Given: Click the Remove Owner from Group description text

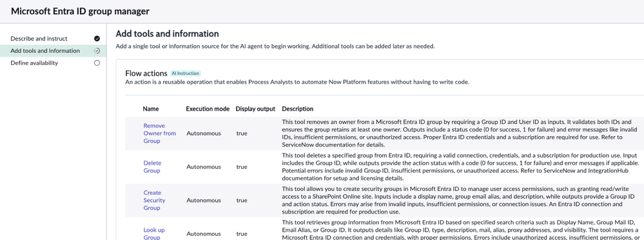Looking at the screenshot, I should pyautogui.click(x=460, y=133).
